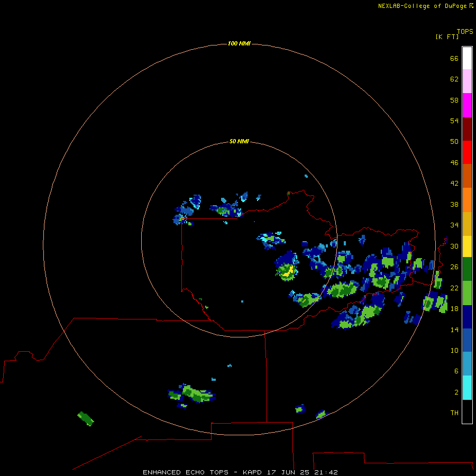
Task: Click the 46 legend value
Action: point(454,163)
